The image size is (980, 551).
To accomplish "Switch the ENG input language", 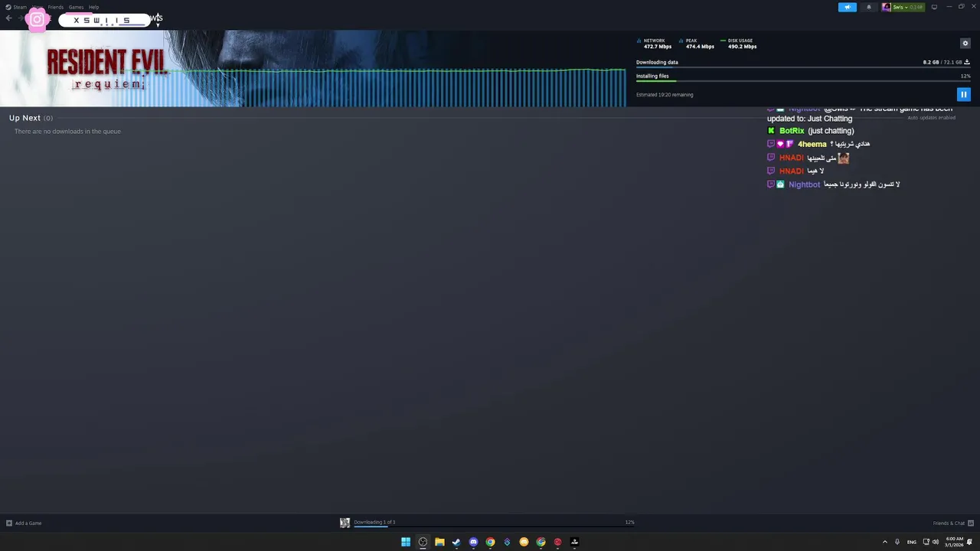I will [912, 542].
